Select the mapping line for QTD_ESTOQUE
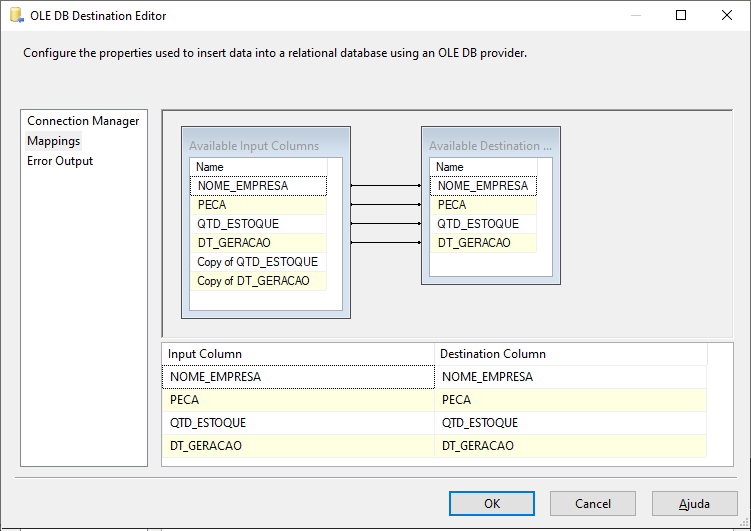 (x=386, y=224)
